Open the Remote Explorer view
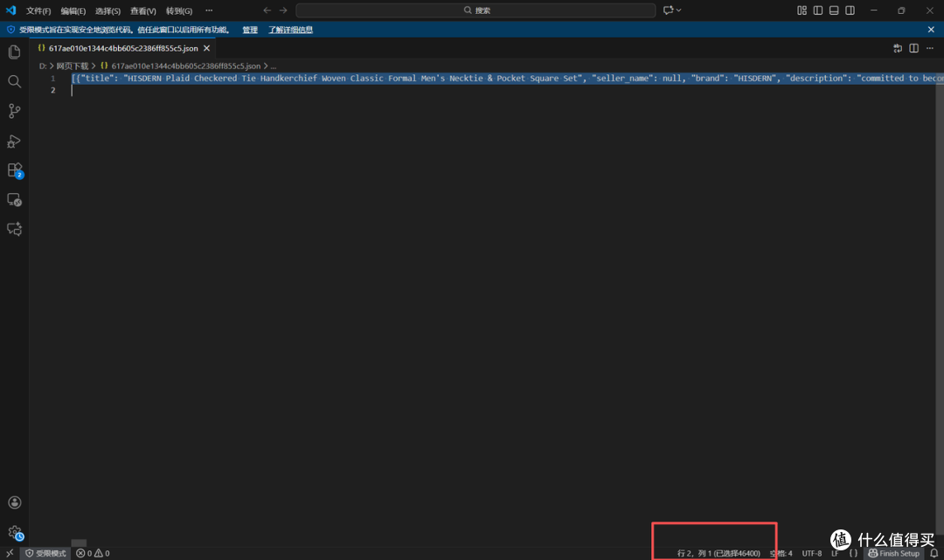Image resolution: width=944 pixels, height=560 pixels. coord(15,200)
